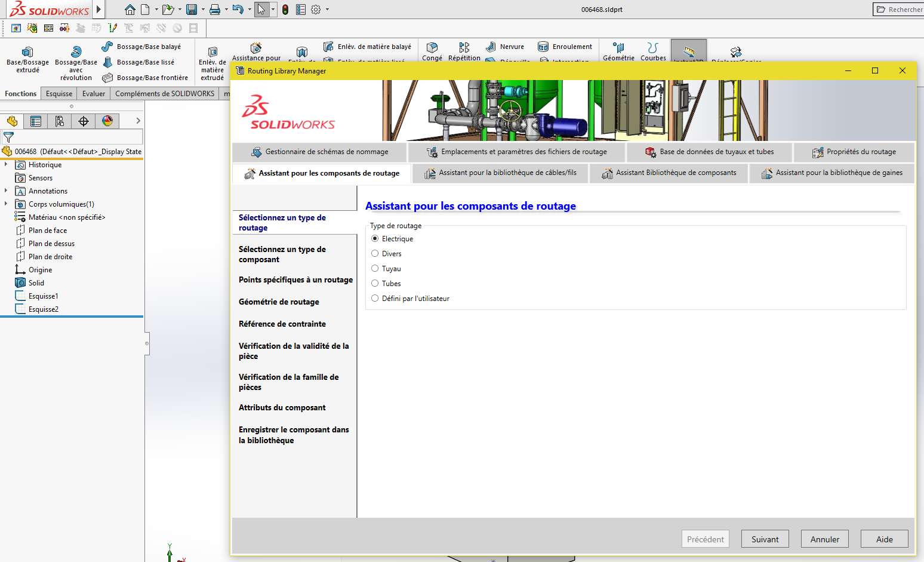Open Propriétés du routage tab

[854, 152]
